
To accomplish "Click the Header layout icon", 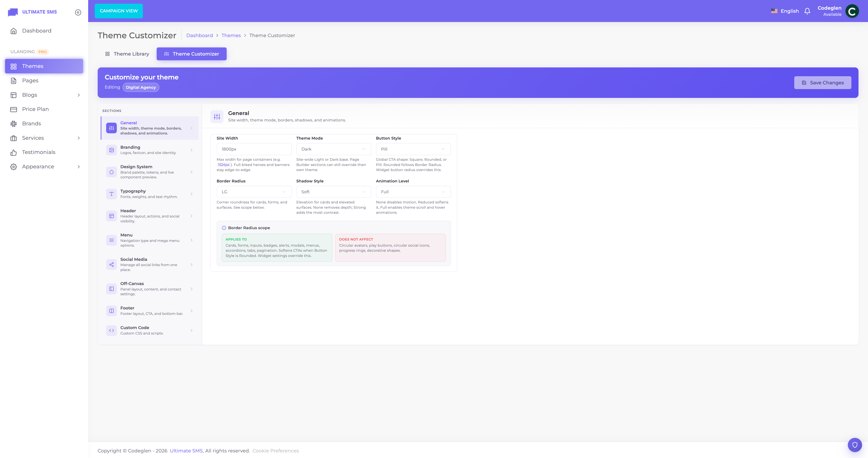I will coord(112,216).
